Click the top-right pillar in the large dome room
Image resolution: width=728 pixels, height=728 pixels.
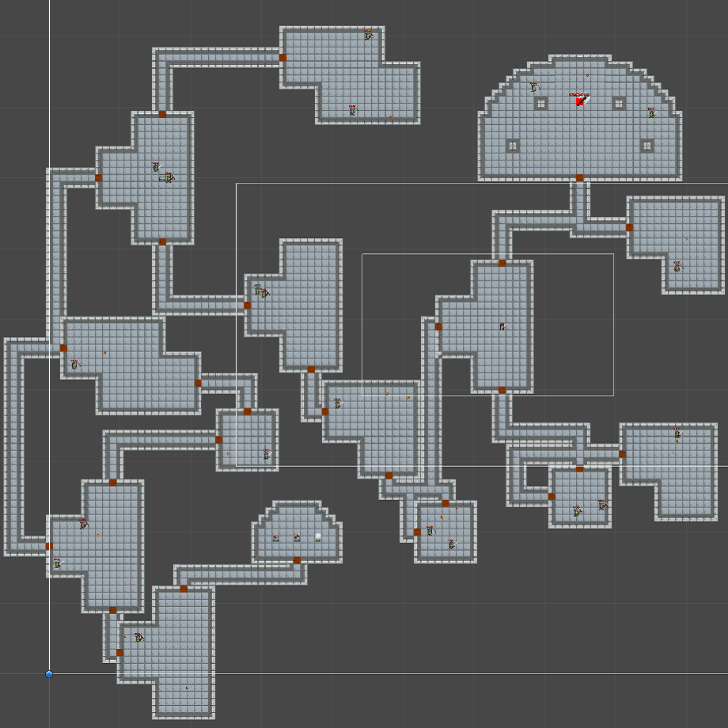coord(619,103)
